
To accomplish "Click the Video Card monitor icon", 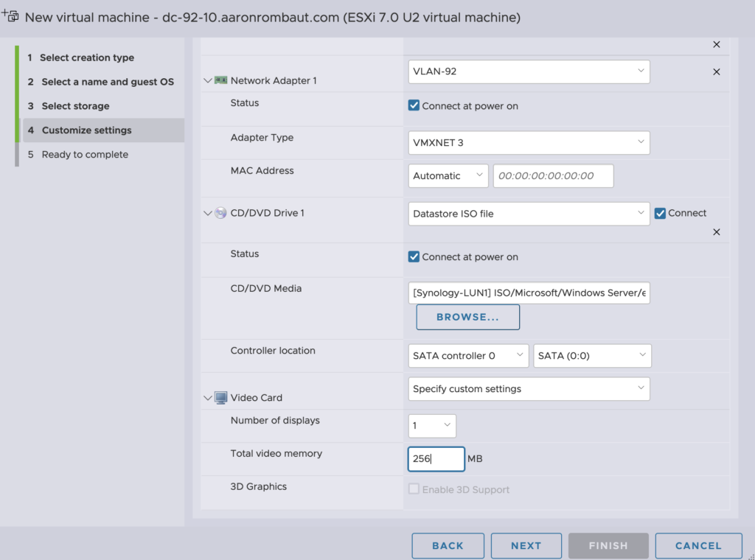I will coord(220,398).
